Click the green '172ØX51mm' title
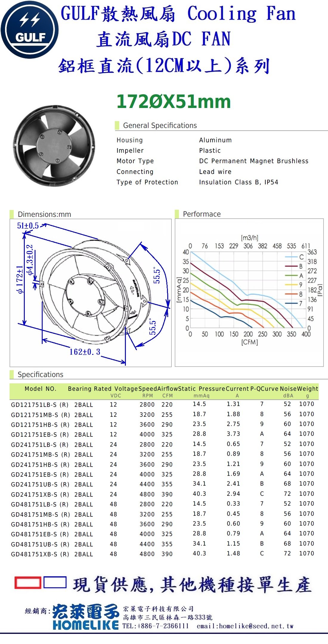The width and height of the screenshot is (328, 644). (174, 101)
